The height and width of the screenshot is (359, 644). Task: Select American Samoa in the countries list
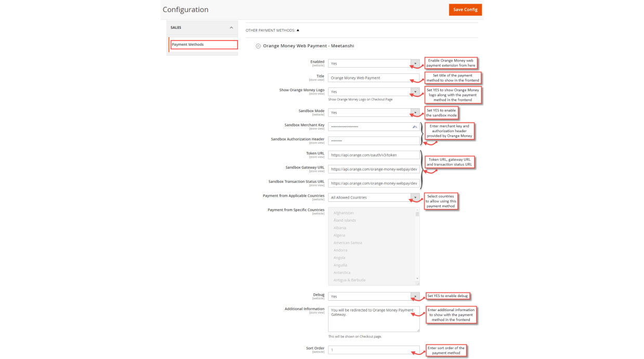pos(348,243)
